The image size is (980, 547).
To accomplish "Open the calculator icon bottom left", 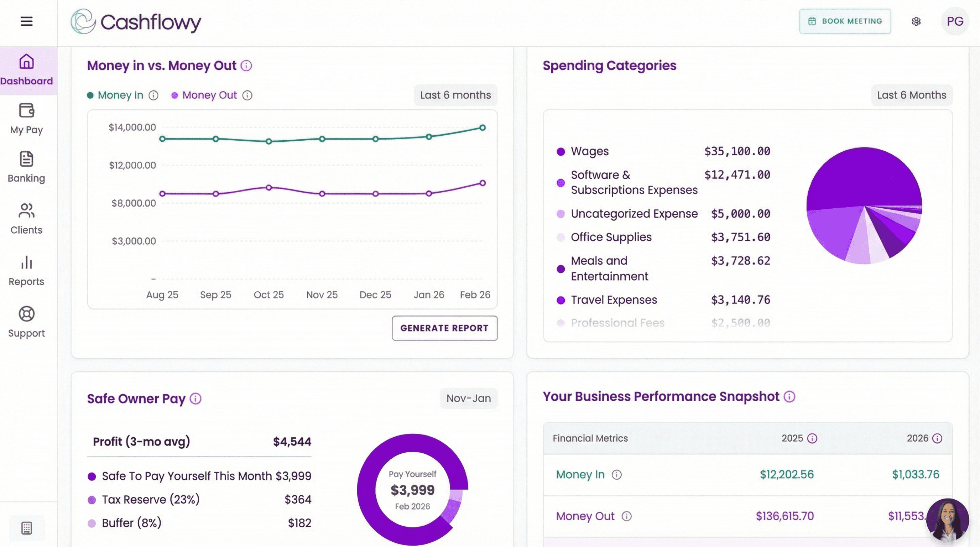I will 26,528.
